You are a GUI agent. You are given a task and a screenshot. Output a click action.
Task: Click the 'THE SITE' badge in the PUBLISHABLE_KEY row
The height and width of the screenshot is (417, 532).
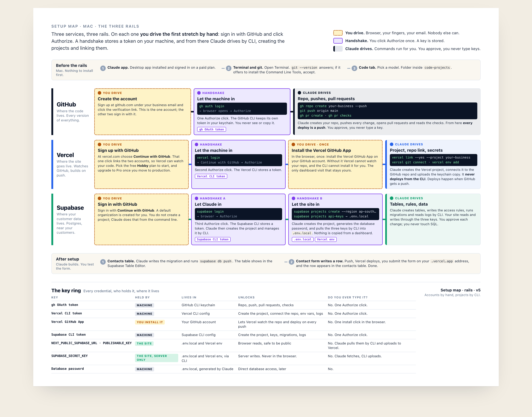pos(144,343)
